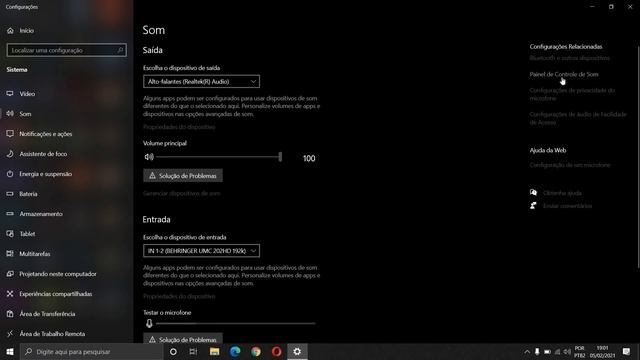Open Painel de Controle de Som
Image resolution: width=640 pixels, height=360 pixels.
564,74
